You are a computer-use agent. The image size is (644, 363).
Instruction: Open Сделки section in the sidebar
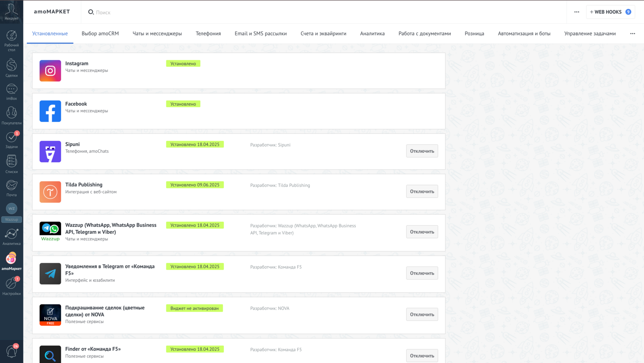pos(11,68)
